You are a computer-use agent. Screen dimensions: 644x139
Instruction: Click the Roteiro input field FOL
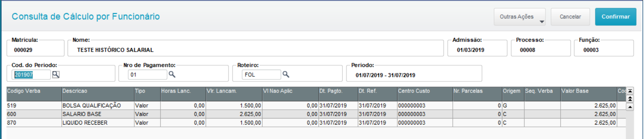261,75
